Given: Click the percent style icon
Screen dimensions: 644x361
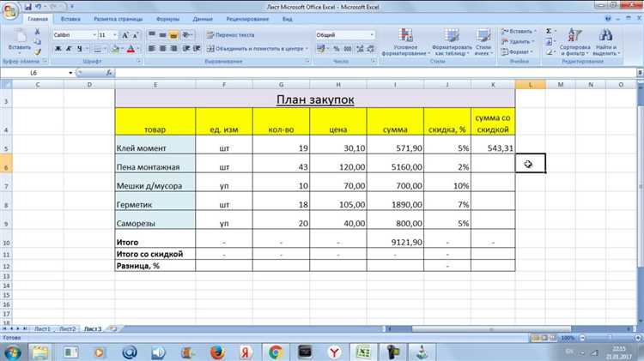Looking at the screenshot, I should [337, 49].
